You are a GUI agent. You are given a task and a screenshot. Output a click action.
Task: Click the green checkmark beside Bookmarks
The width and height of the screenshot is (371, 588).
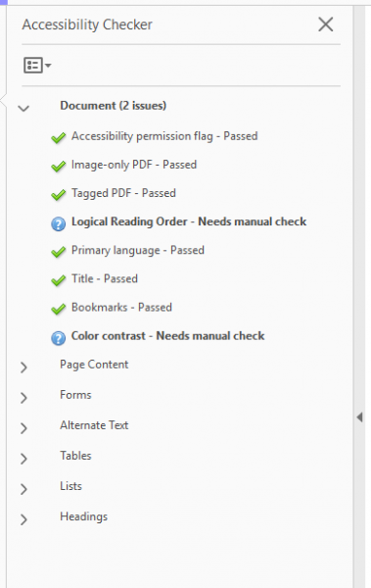coord(59,310)
